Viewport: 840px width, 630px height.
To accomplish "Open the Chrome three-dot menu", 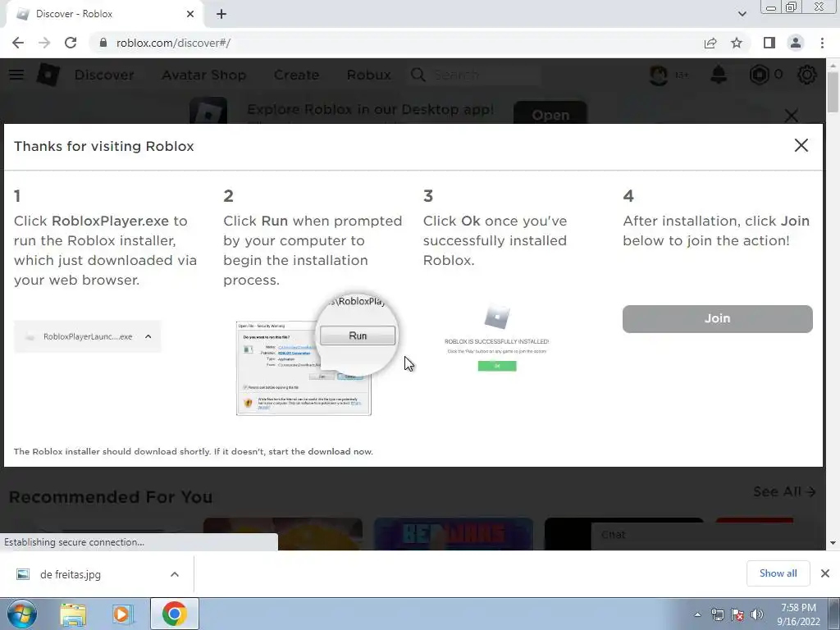I will click(822, 43).
